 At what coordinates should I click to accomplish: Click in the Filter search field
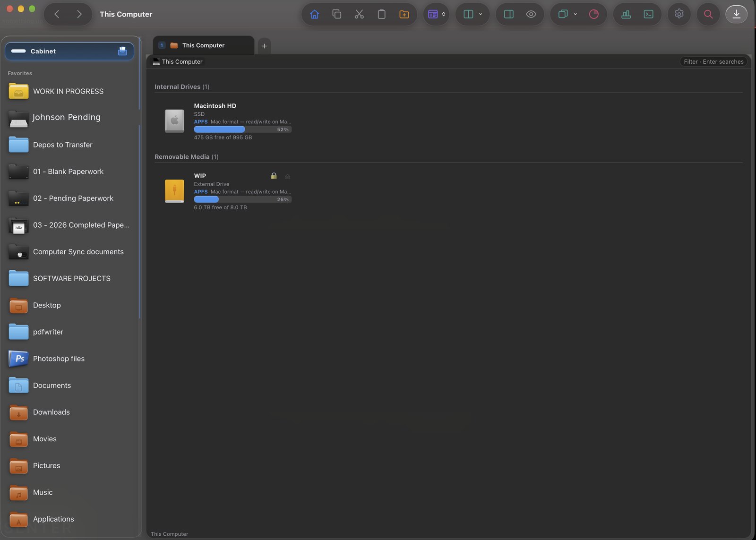(x=713, y=61)
